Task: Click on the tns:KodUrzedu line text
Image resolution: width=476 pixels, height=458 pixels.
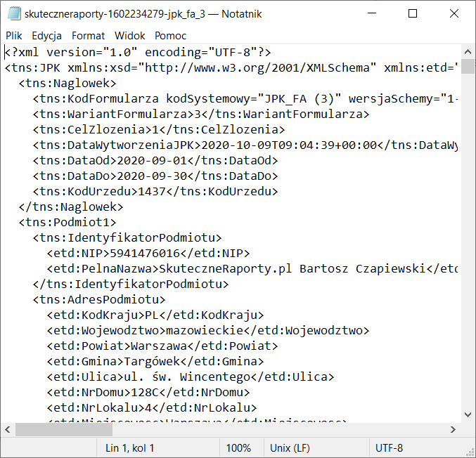Action: 155,191
